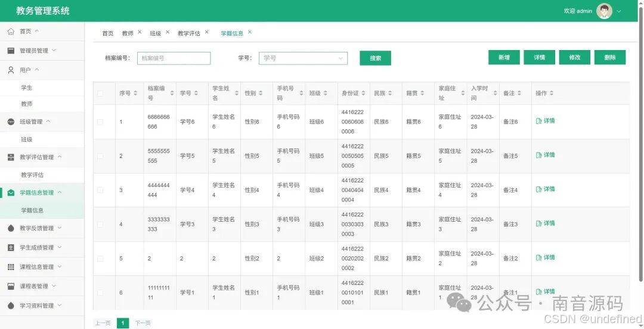Expand the 学生成绩管理 menu
Image resolution: width=644 pixels, height=329 pixels.
pyautogui.click(x=60, y=247)
